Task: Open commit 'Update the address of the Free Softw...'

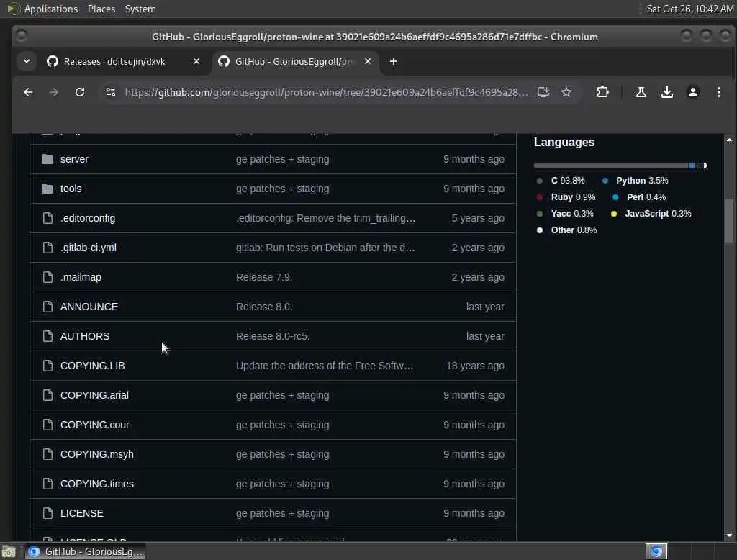Action: 325,366
